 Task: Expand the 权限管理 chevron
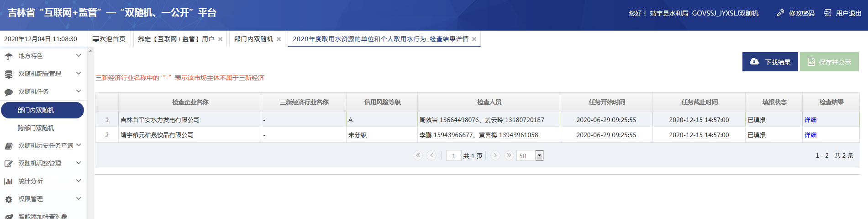point(79,199)
